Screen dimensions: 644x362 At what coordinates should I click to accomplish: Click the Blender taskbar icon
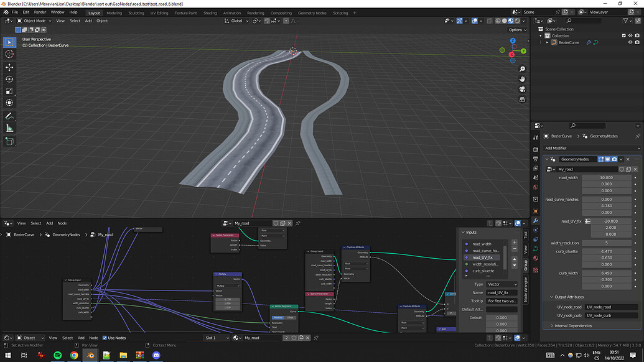90,355
